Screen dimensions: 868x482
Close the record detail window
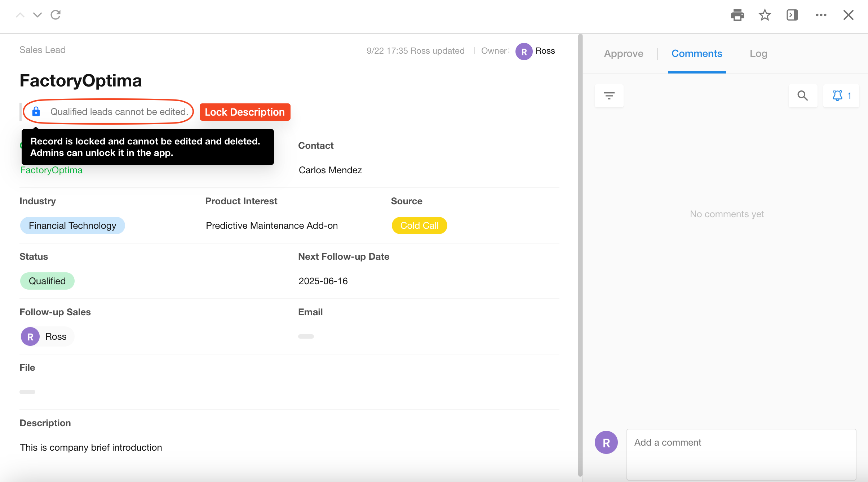click(848, 15)
